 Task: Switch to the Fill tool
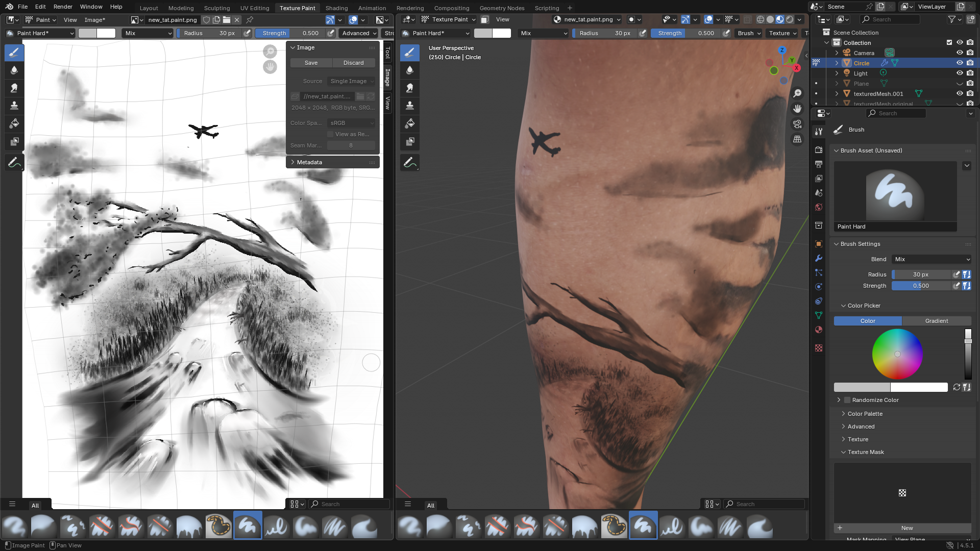point(14,123)
